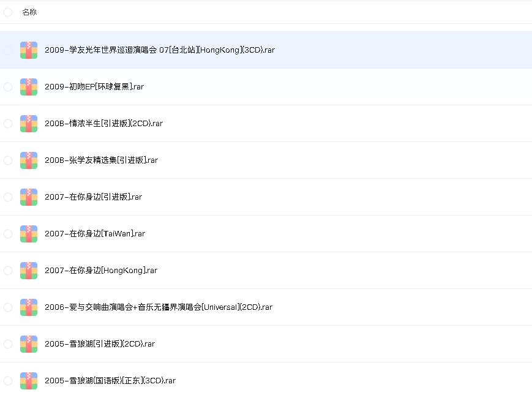This screenshot has width=532, height=398.
Task: Select checkbox for 2009-学友光年世界巡迴演唱会 file
Action: pos(8,50)
